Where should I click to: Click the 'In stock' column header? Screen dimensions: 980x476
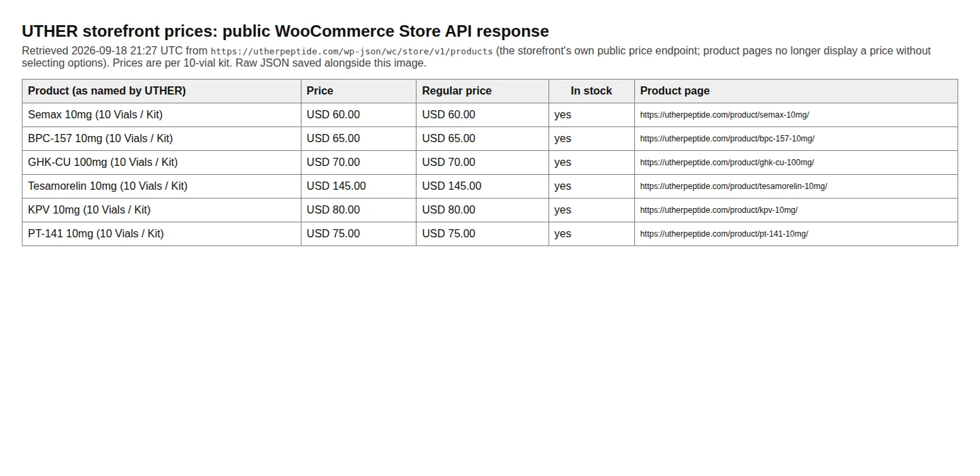coord(591,90)
